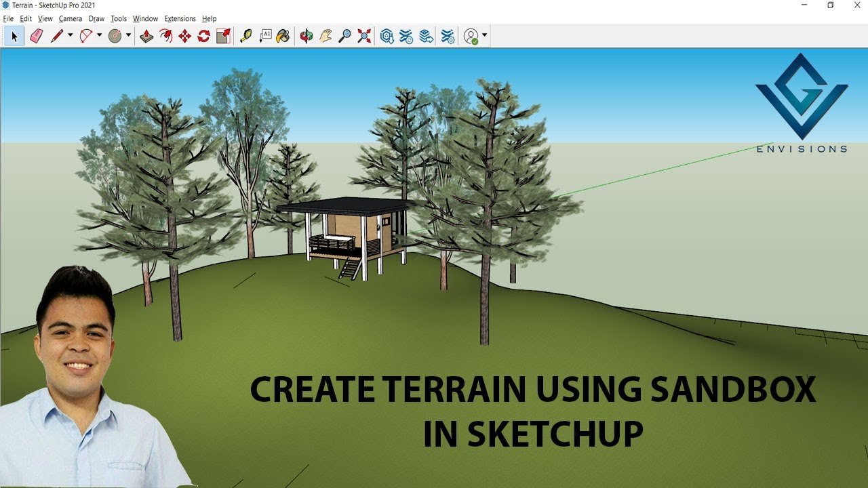
Task: Open the Edit menu
Action: [26, 19]
